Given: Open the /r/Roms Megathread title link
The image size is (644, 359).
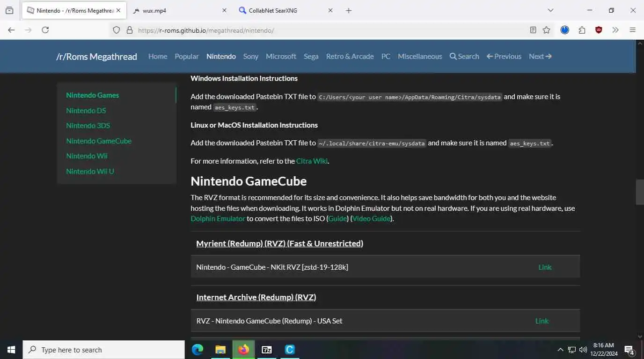Looking at the screenshot, I should click(x=96, y=57).
